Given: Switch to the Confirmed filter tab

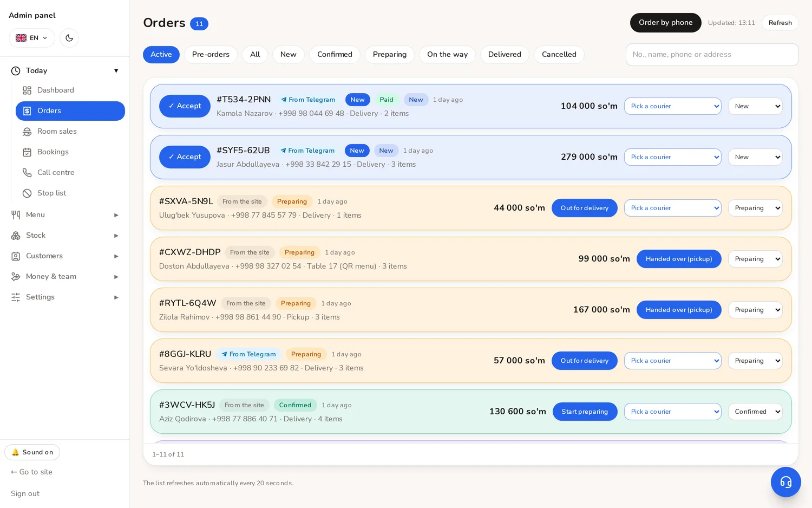Looking at the screenshot, I should coord(335,55).
